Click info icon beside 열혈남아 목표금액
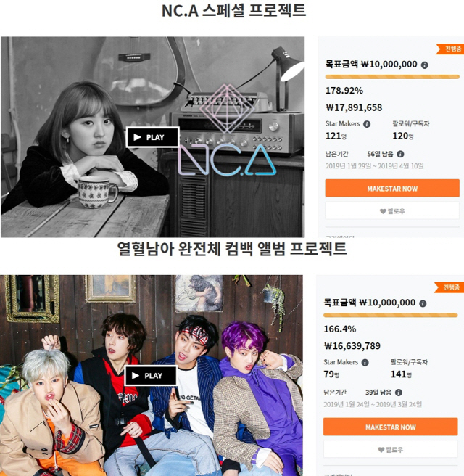 (423, 303)
